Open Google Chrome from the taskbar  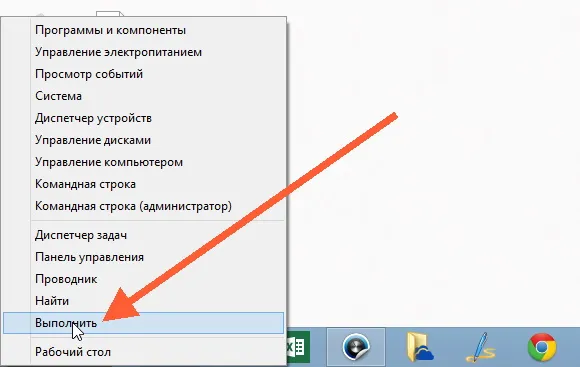tap(542, 347)
